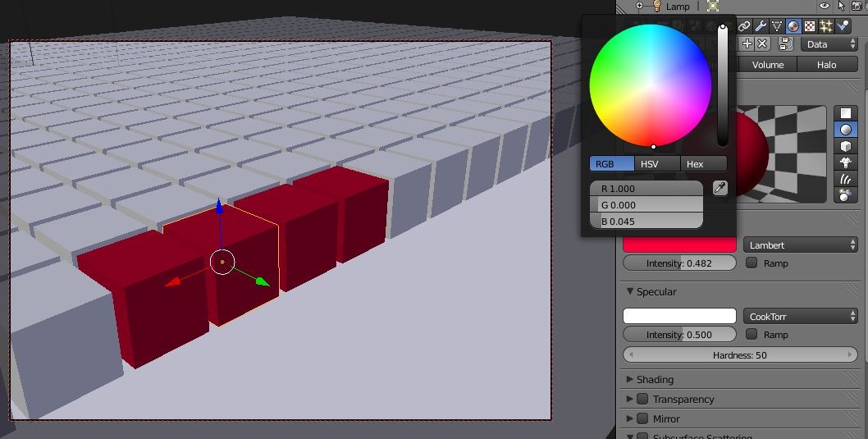Open the CookTorr specular shader dropdown
The height and width of the screenshot is (439, 868).
click(801, 316)
